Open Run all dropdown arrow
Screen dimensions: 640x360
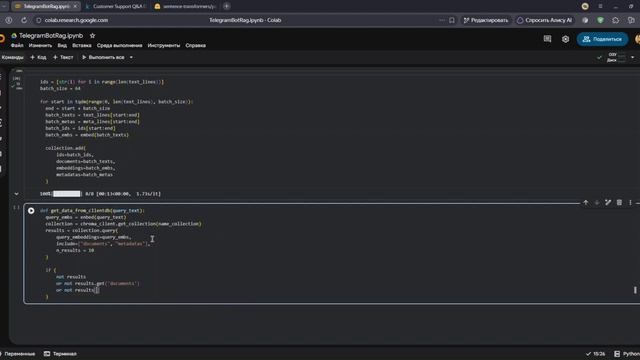pos(131,58)
